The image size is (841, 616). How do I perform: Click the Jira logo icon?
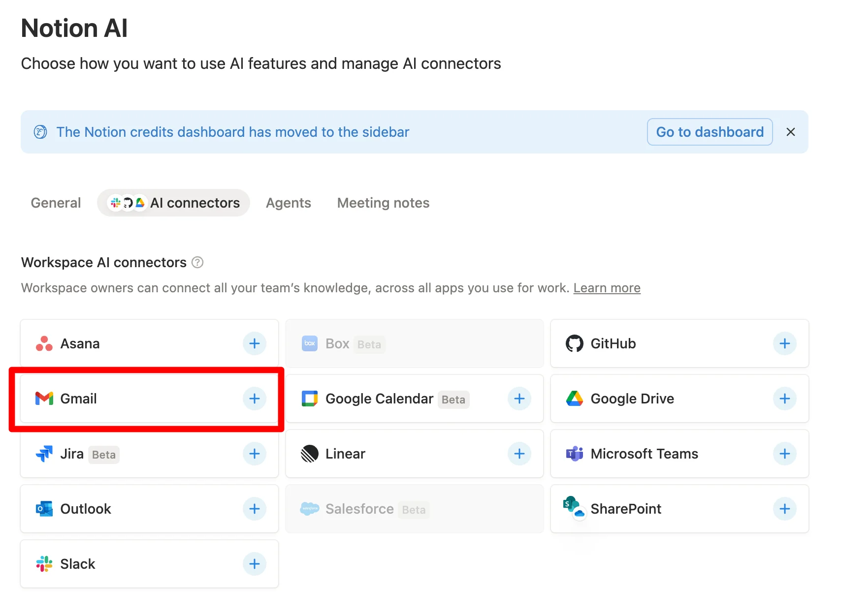(x=44, y=454)
